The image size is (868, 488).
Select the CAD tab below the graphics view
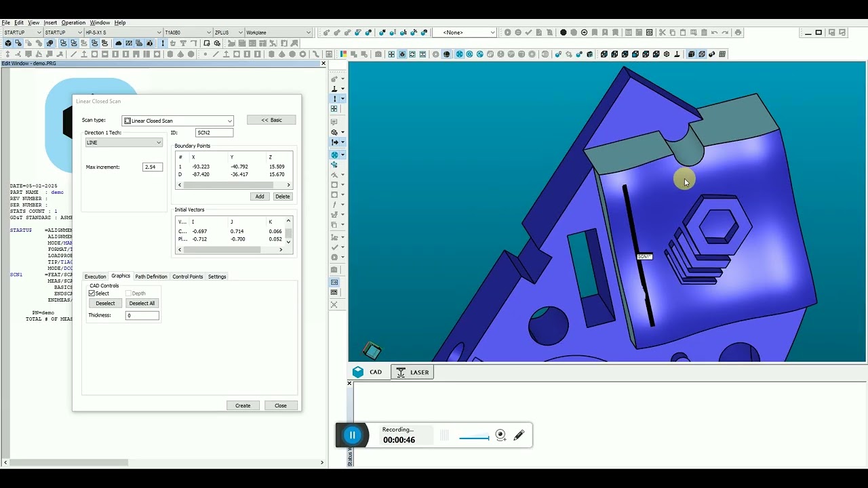coord(368,372)
